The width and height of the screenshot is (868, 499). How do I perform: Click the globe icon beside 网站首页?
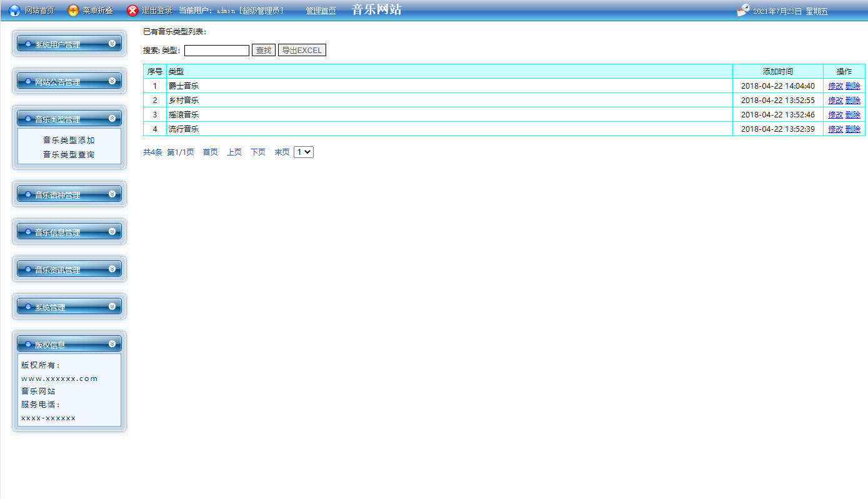tap(14, 11)
